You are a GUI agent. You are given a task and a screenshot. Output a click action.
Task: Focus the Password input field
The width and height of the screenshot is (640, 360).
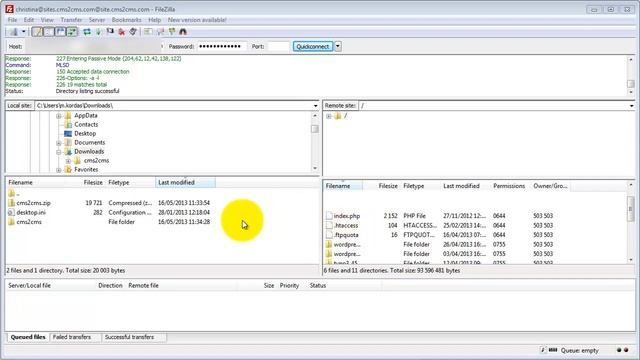point(222,47)
